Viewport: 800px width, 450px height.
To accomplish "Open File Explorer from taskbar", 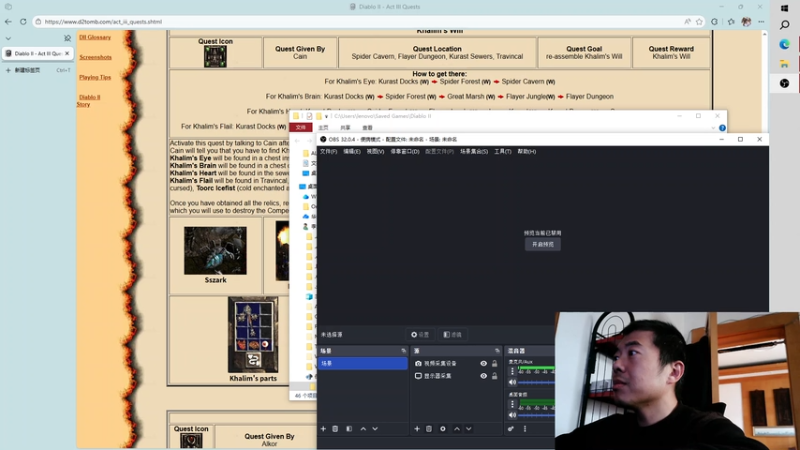I will pos(785,64).
